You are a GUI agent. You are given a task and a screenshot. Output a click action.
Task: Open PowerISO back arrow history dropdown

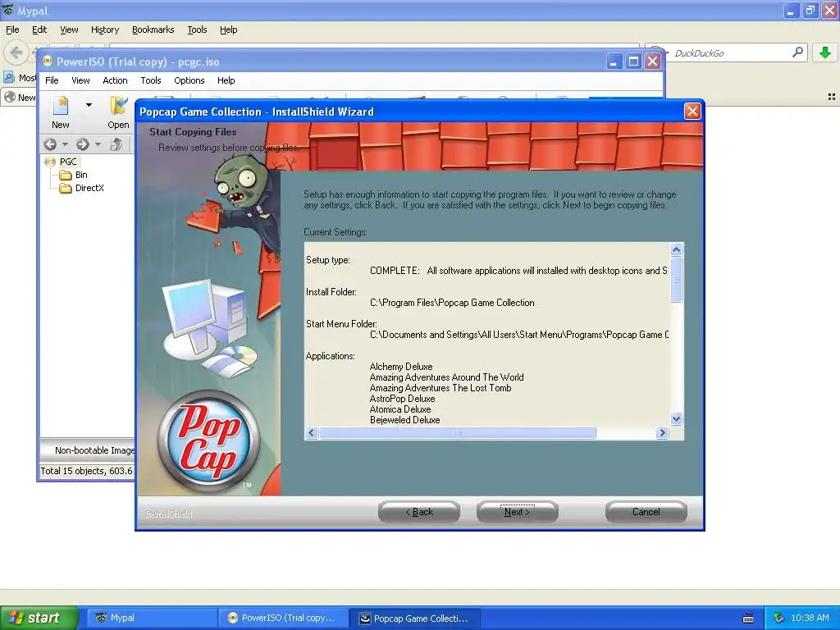click(66, 144)
